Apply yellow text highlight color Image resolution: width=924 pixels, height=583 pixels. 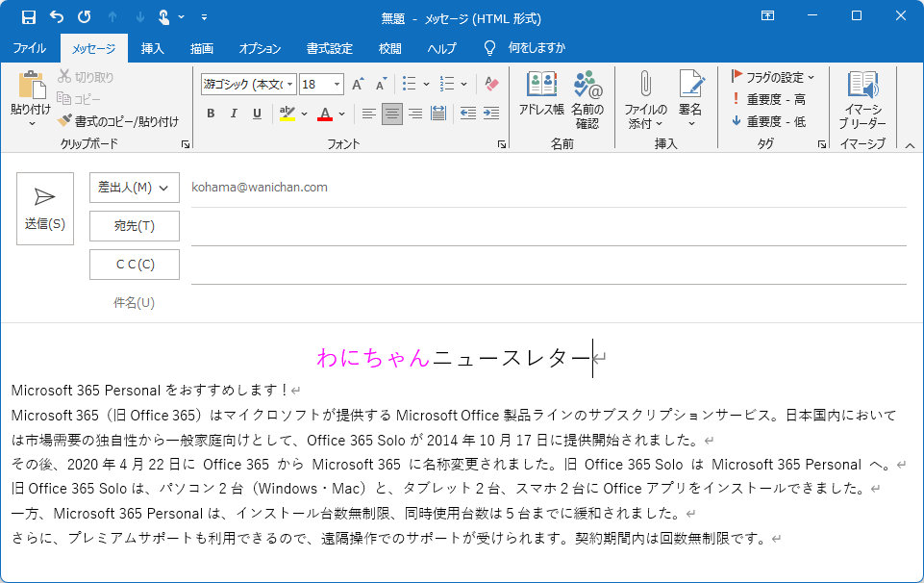point(287,114)
